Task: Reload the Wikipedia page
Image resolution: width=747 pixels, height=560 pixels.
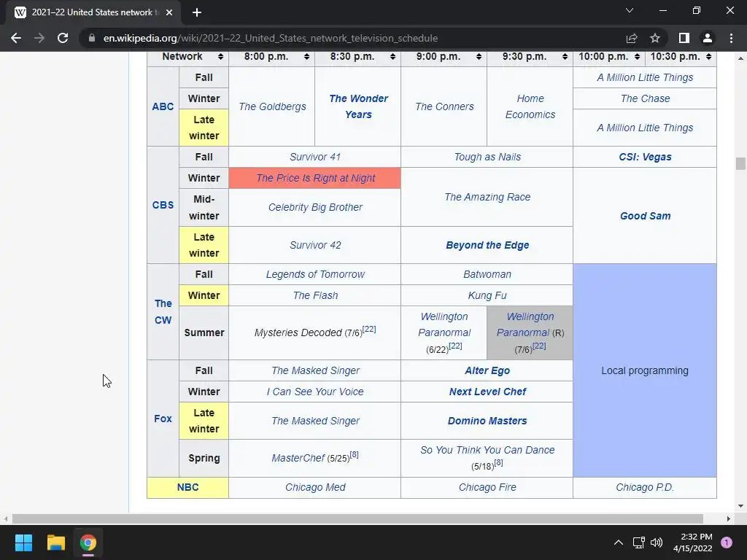Action: coord(63,38)
